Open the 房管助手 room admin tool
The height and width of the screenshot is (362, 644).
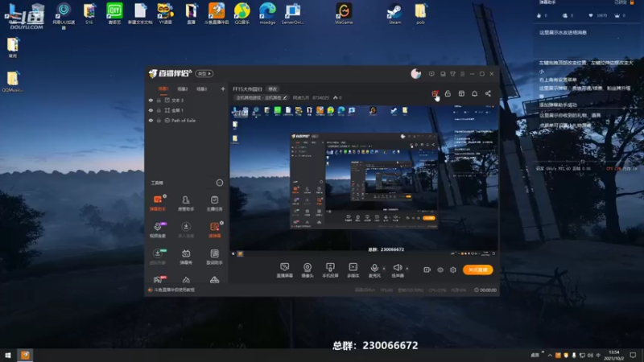point(186,203)
